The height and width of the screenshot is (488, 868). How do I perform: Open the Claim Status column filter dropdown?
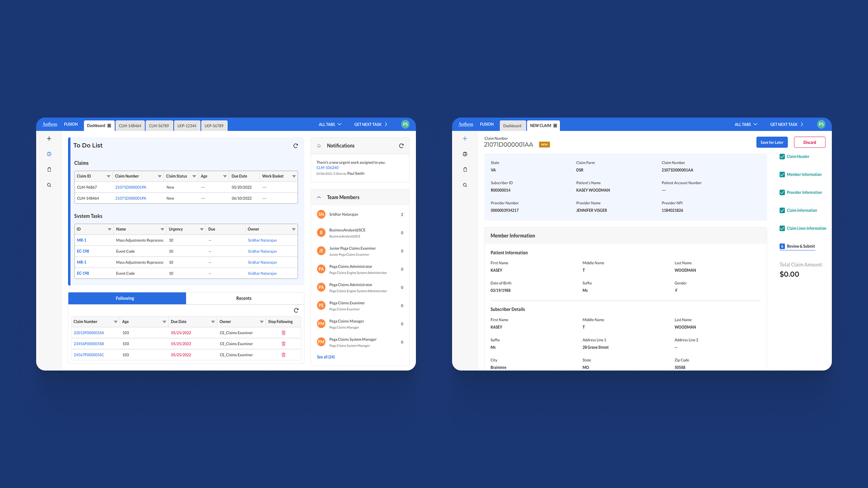click(194, 176)
